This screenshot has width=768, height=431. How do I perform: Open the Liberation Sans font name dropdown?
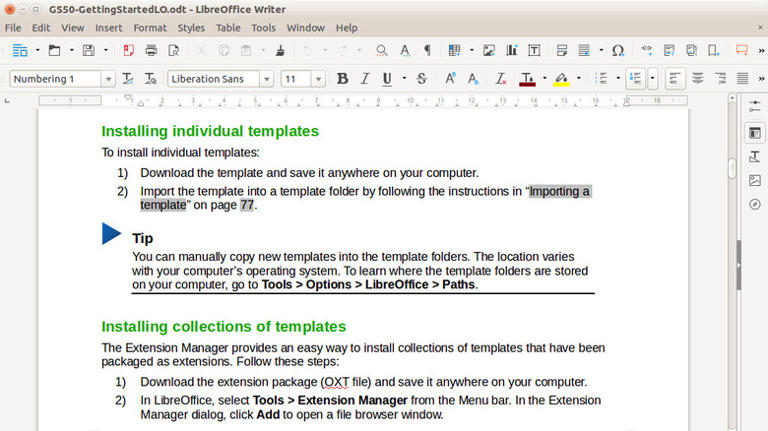[x=266, y=79]
